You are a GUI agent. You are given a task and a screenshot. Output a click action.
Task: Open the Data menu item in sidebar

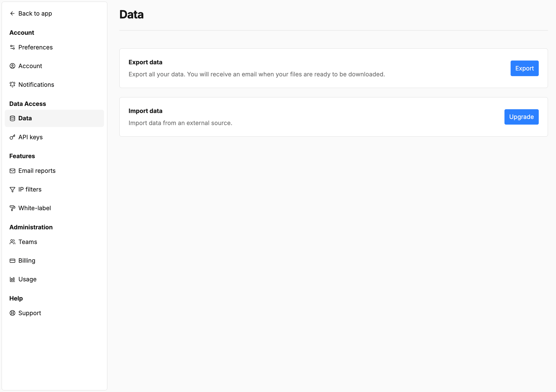point(25,118)
